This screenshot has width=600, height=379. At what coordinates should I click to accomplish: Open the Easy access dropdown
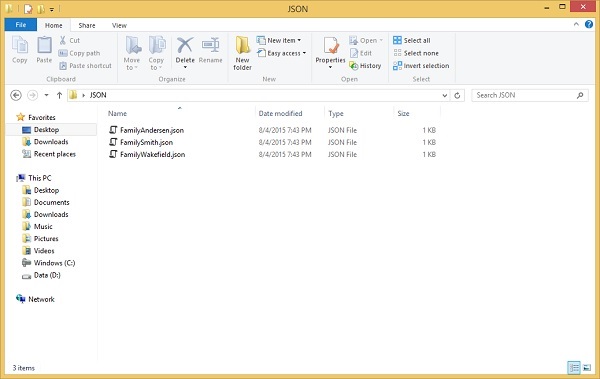282,53
